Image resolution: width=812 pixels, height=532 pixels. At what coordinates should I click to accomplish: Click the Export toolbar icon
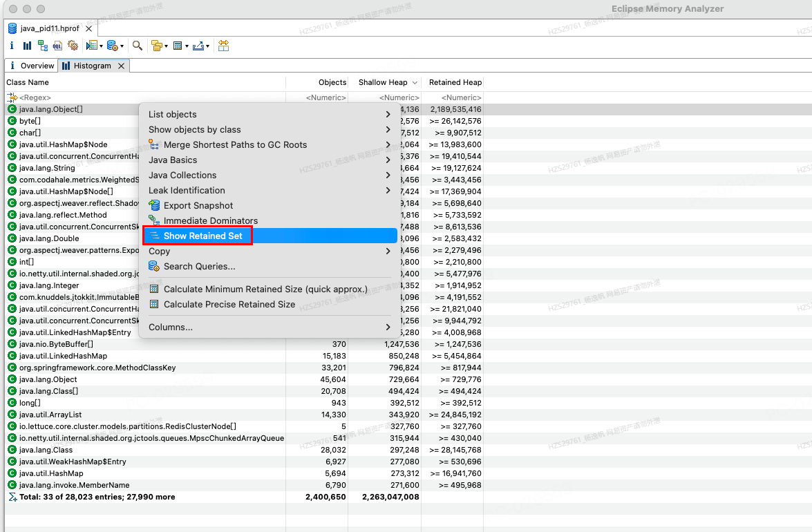198,46
